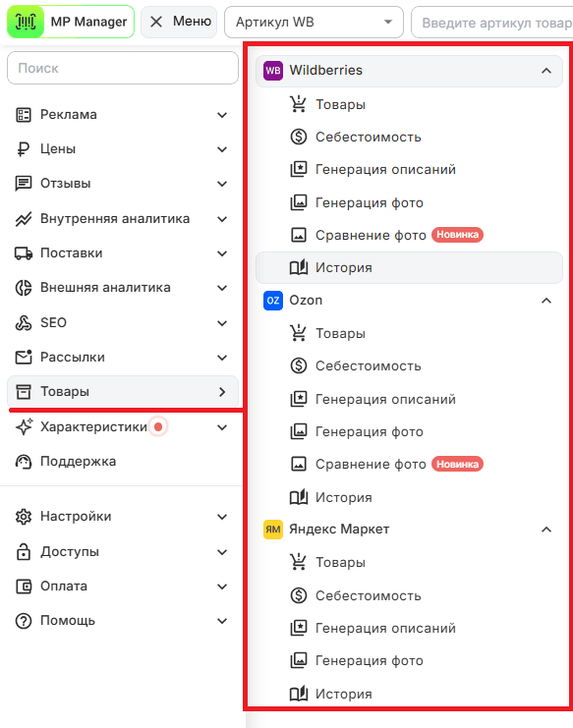Click the purple WB Wildberries badge icon
Image resolution: width=573 pixels, height=728 pixels.
pos(273,71)
